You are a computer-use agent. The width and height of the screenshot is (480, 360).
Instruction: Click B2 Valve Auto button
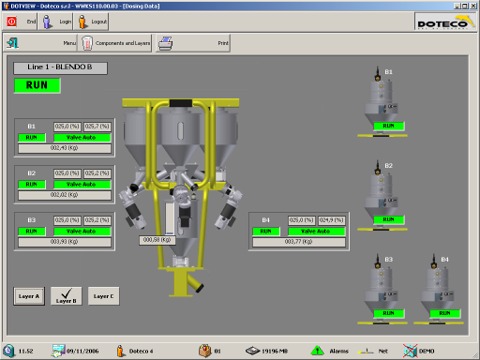[x=82, y=184]
